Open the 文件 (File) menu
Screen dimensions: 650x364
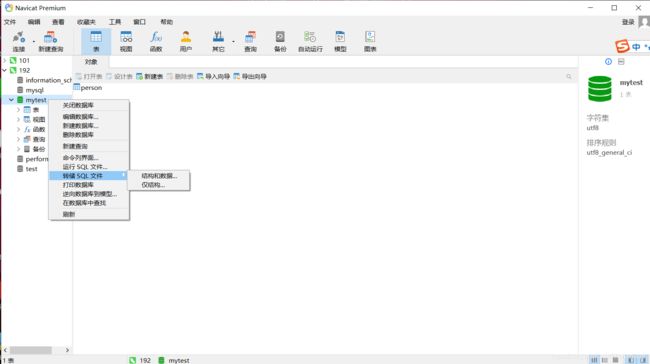click(10, 22)
